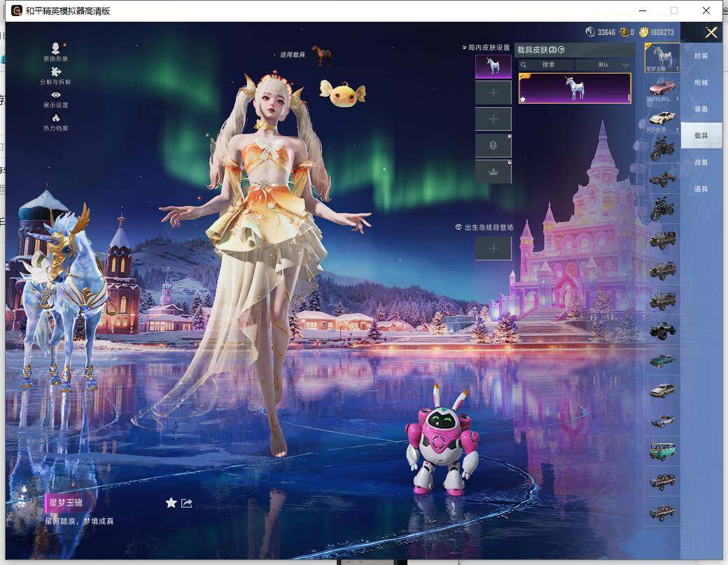Click the 1806273 gold amount
Image resolution: width=728 pixels, height=565 pixels.
pos(662,32)
